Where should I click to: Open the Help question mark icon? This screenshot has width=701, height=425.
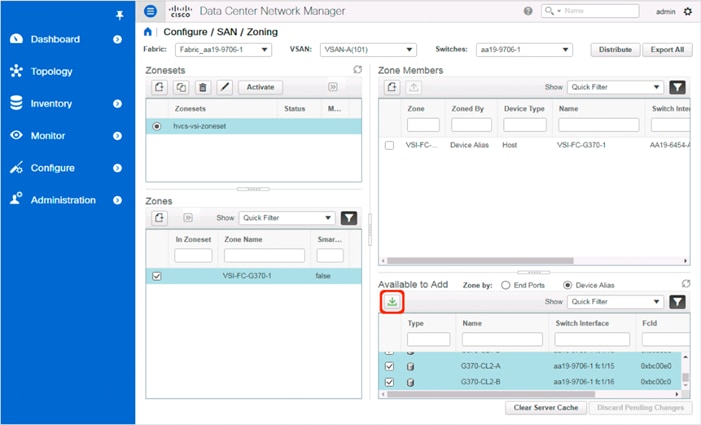[x=528, y=11]
